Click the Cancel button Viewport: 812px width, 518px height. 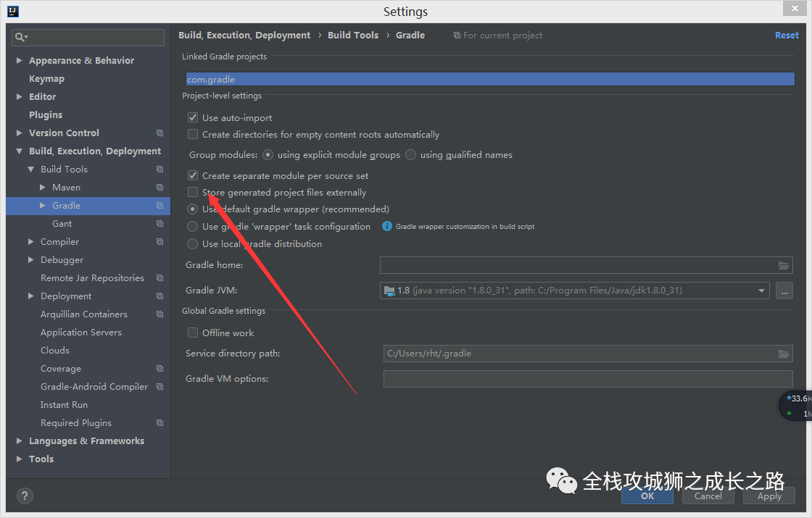(708, 496)
